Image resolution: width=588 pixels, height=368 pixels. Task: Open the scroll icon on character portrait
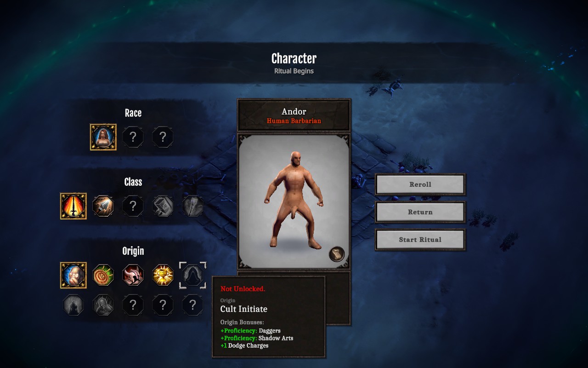point(337,254)
